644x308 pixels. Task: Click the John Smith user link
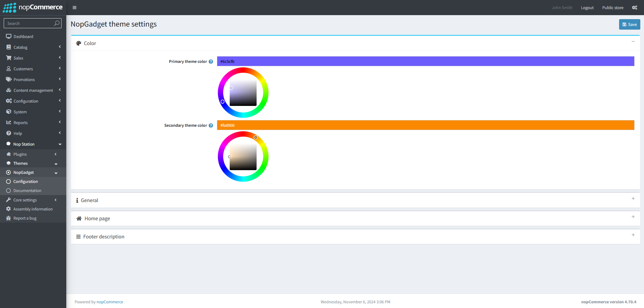click(562, 8)
